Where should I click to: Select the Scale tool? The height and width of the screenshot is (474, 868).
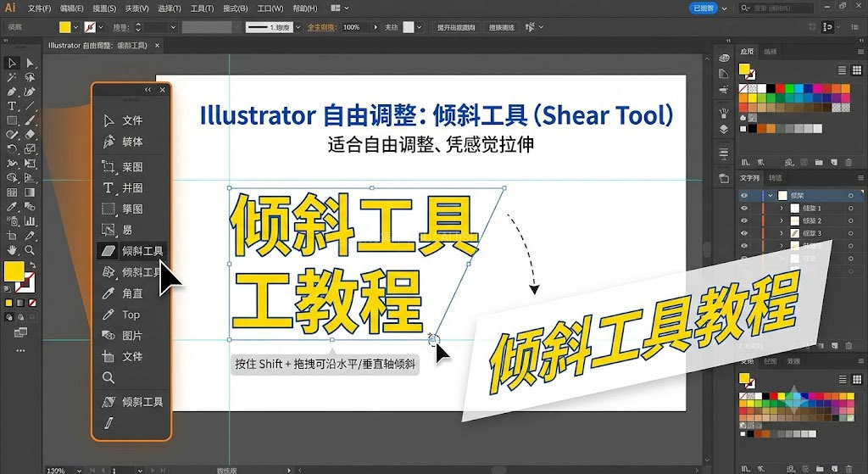[x=30, y=149]
